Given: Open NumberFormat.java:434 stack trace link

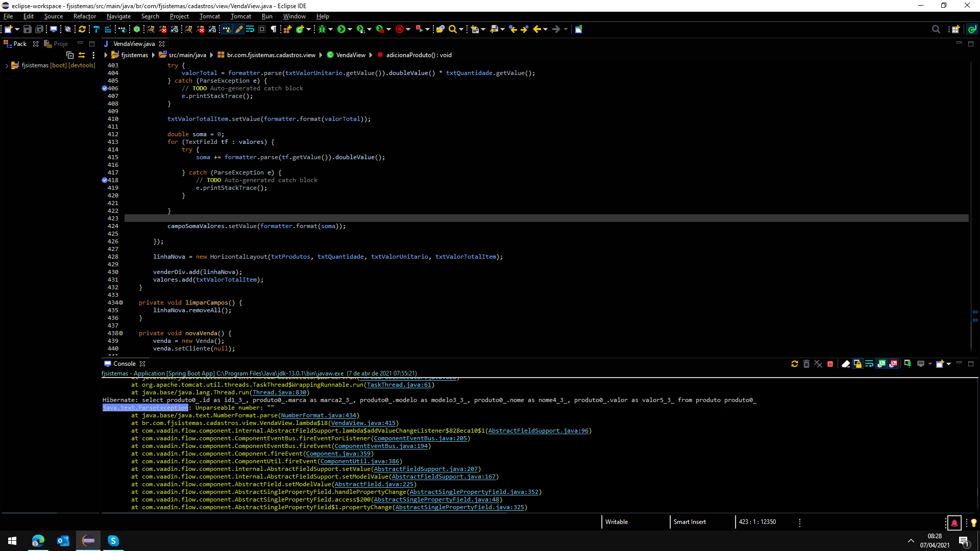Looking at the screenshot, I should pyautogui.click(x=318, y=415).
